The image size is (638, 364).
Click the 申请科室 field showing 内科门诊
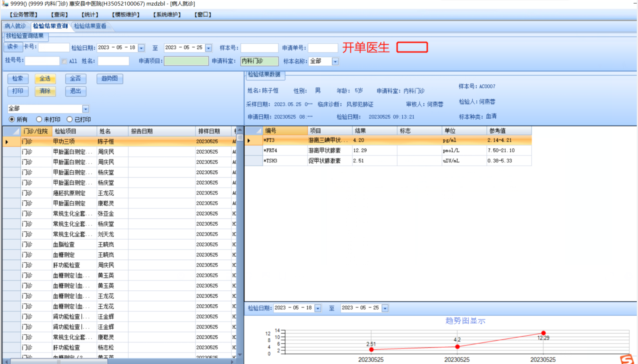[x=259, y=61]
